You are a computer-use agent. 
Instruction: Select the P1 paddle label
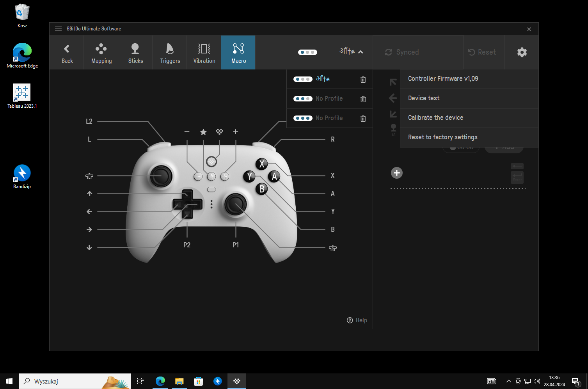pyautogui.click(x=236, y=245)
